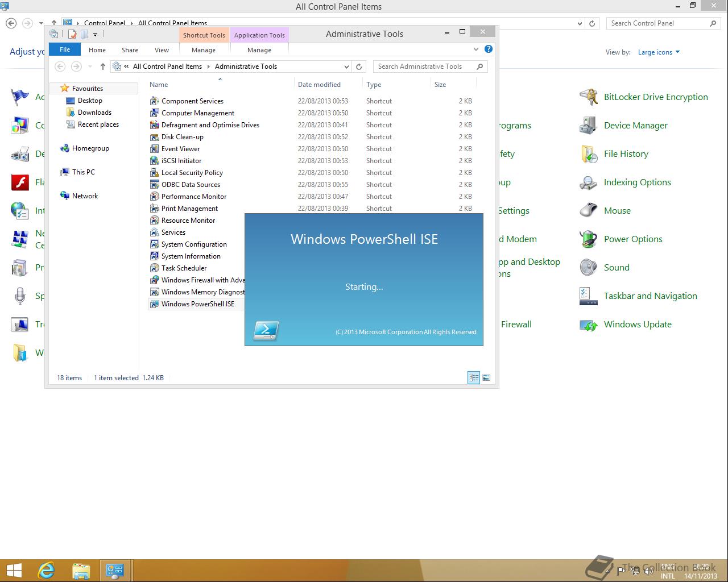Select the Local Security Policy icon
The height and width of the screenshot is (582, 728).
coord(154,173)
